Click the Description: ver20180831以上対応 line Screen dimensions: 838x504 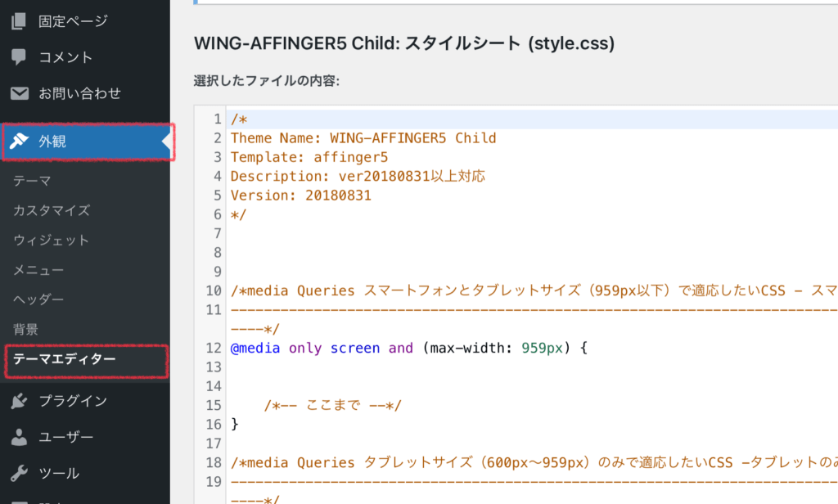point(358,176)
